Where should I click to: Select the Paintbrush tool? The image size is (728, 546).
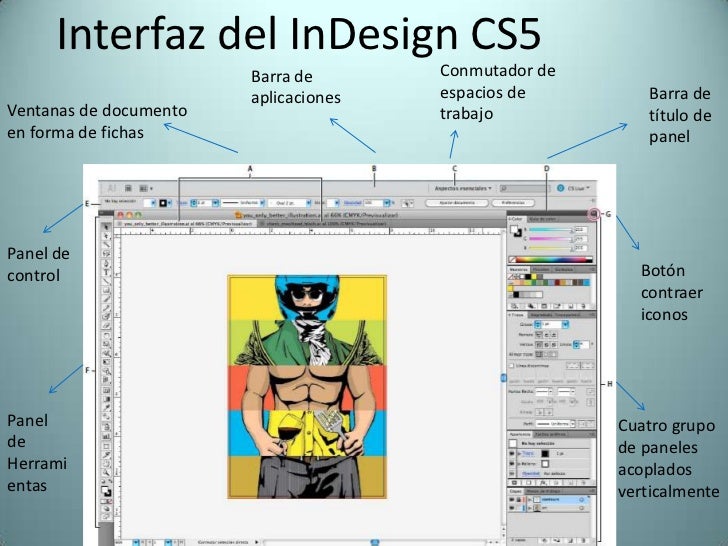106,299
